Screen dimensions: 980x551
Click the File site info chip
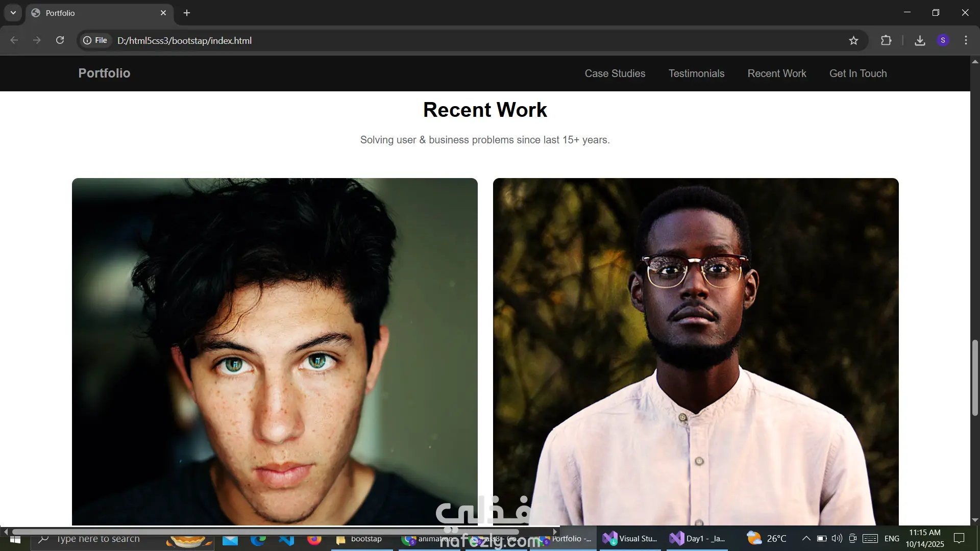coord(95,40)
